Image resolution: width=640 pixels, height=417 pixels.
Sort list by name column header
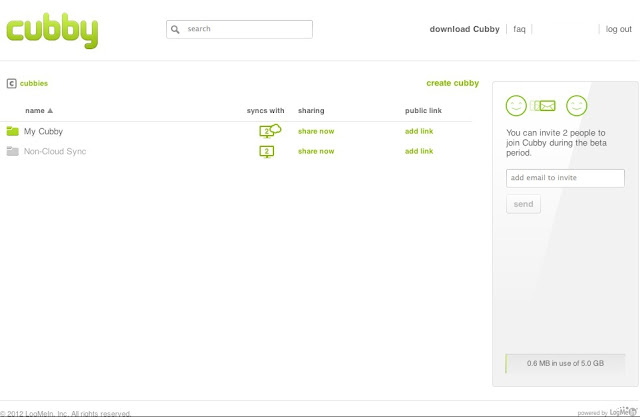point(38,110)
